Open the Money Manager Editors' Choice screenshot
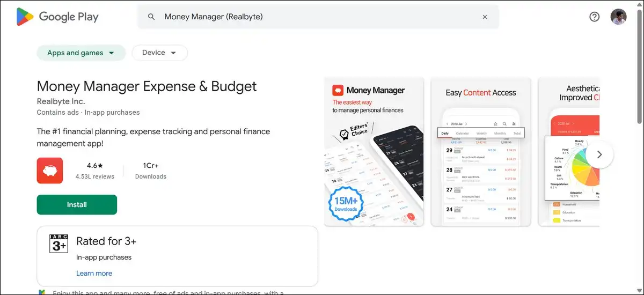The width and height of the screenshot is (644, 295). coord(374,152)
